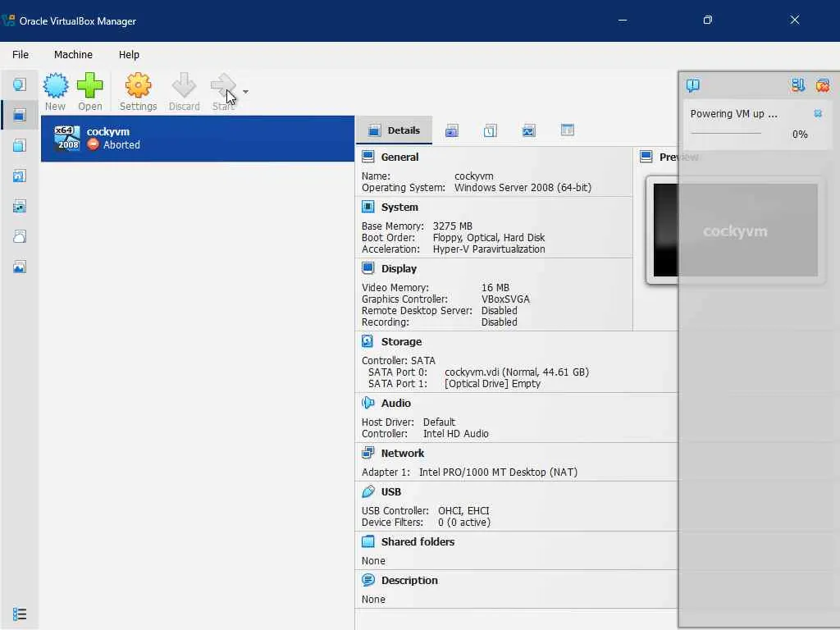Switch to the Snapshots tab icon
The height and width of the screenshot is (630, 840).
pos(452,130)
